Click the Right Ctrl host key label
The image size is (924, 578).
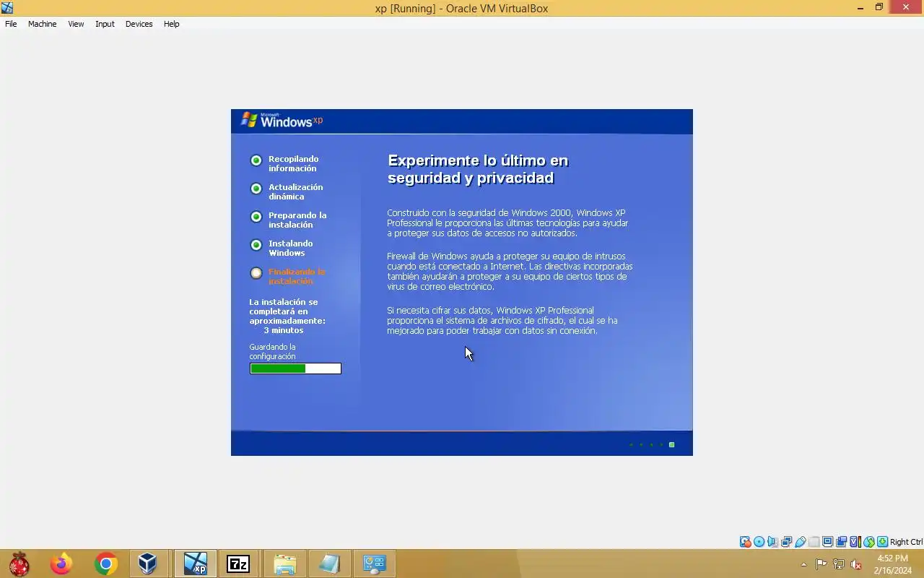(x=906, y=542)
